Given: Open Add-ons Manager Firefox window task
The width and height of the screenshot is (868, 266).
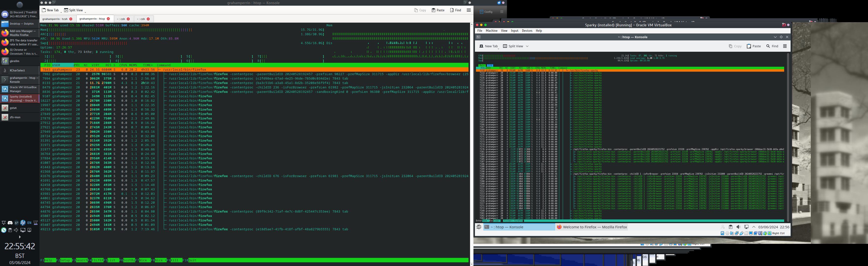Looking at the screenshot, I should (20, 33).
